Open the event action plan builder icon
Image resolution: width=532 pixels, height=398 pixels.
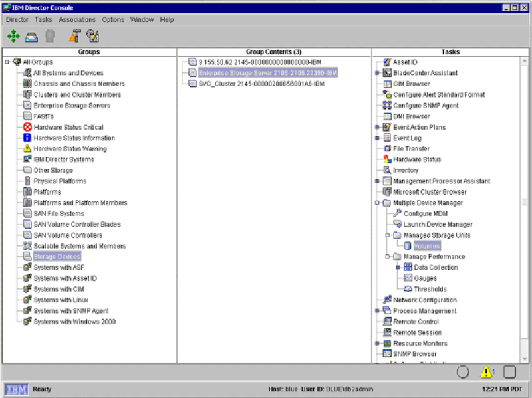pyautogui.click(x=74, y=36)
